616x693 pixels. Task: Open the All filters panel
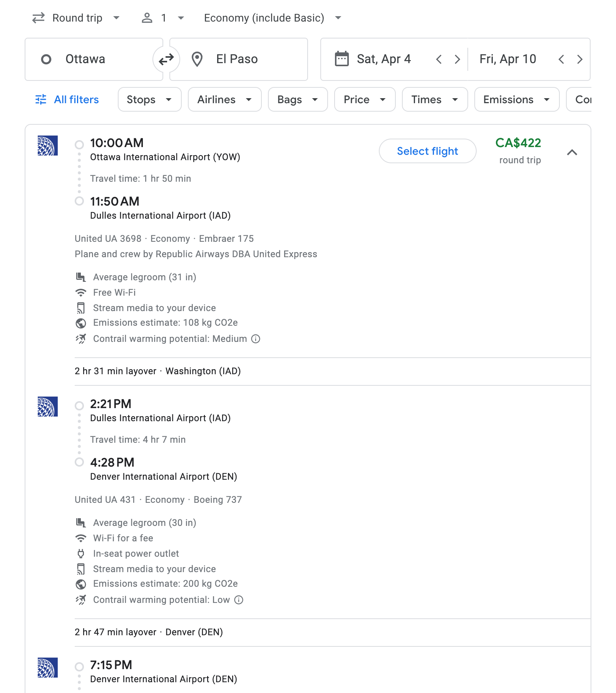66,99
